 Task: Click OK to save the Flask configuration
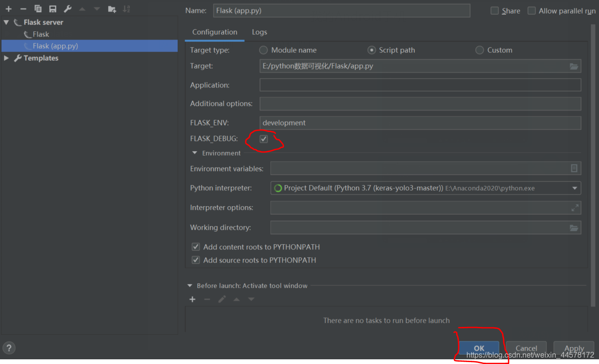pyautogui.click(x=479, y=349)
